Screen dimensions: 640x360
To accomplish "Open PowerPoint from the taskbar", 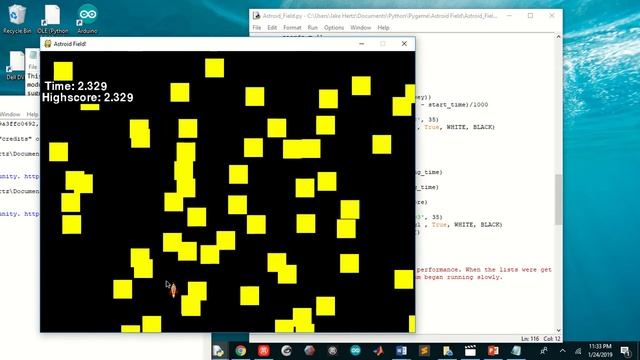I will (493, 351).
